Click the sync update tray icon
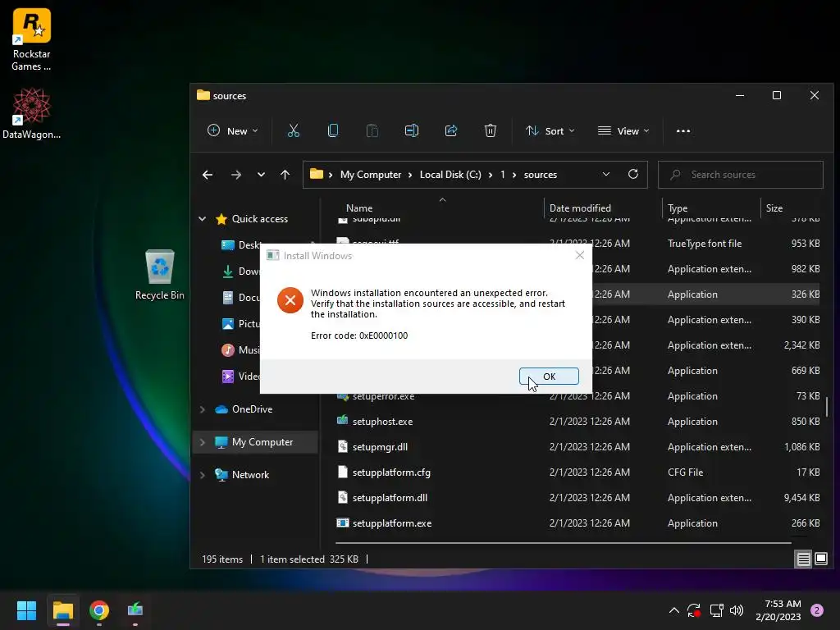The image size is (840, 630). (x=694, y=610)
